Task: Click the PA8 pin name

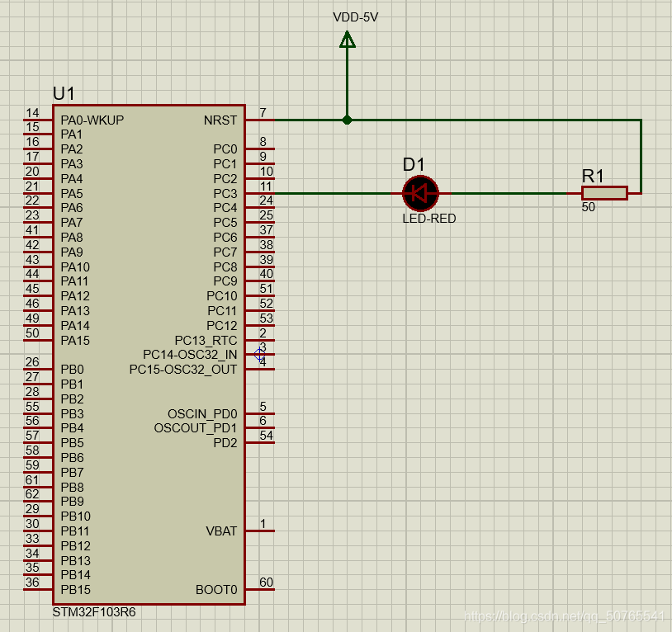Action: [72, 238]
